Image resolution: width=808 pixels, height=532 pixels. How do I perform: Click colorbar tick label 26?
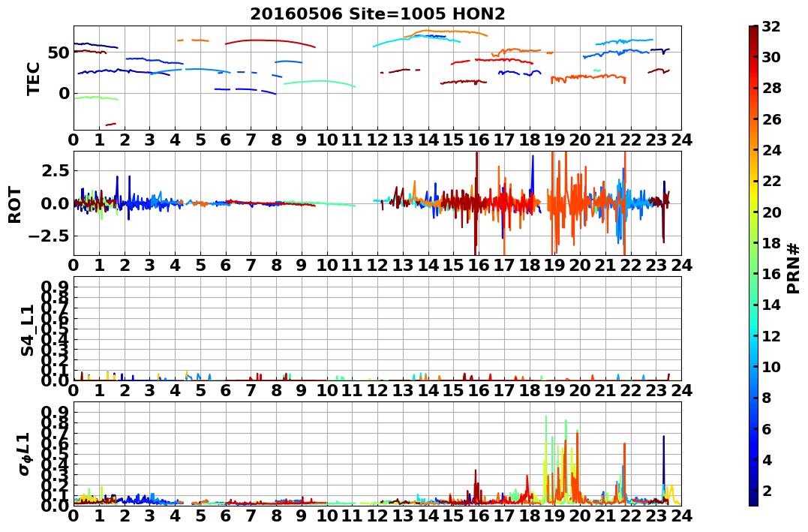pyautogui.click(x=771, y=119)
